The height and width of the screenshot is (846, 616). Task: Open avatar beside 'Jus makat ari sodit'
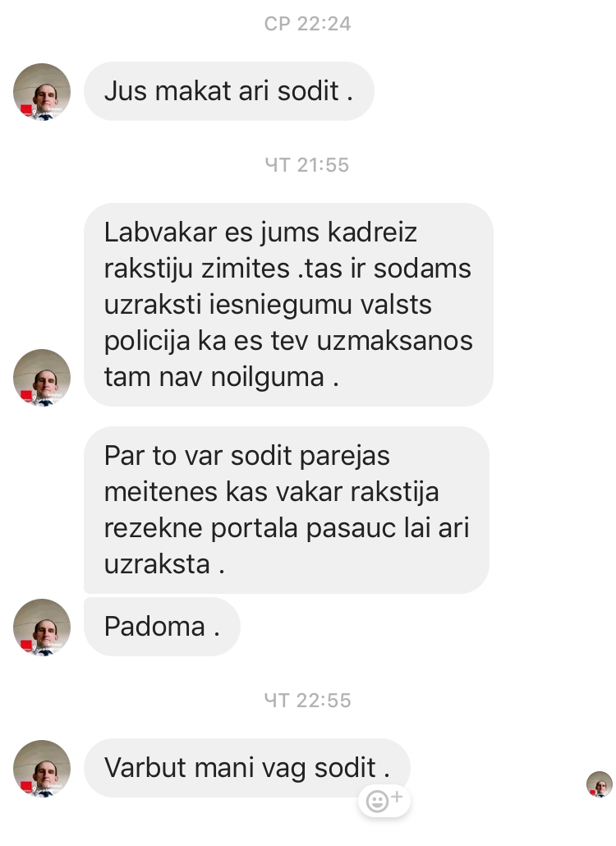point(42,92)
